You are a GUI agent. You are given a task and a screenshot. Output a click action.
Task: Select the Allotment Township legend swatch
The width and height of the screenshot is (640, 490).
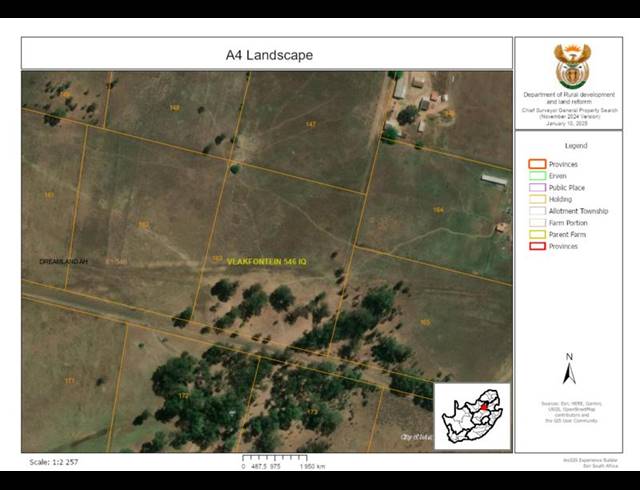pyautogui.click(x=537, y=211)
